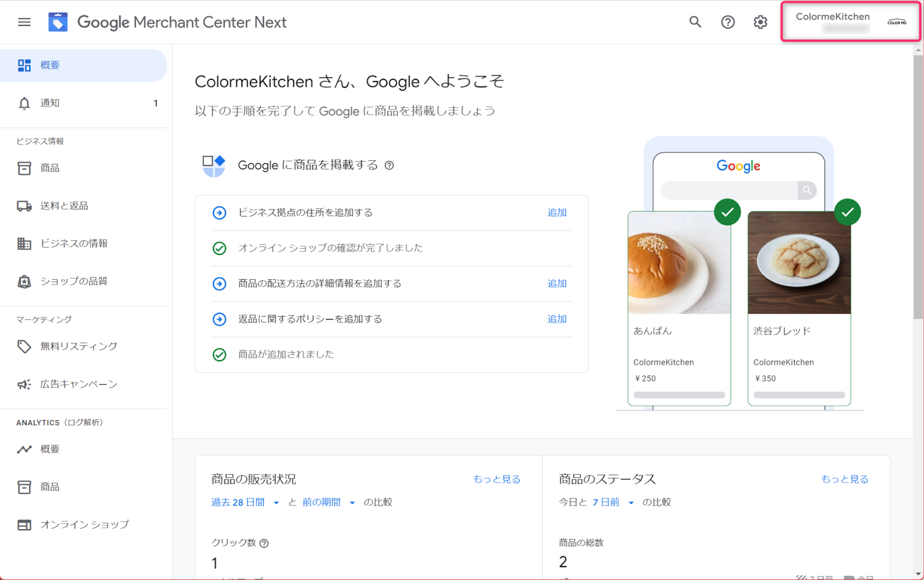
Task: Click 追加 for 返品に関するポリシー
Action: (x=557, y=319)
